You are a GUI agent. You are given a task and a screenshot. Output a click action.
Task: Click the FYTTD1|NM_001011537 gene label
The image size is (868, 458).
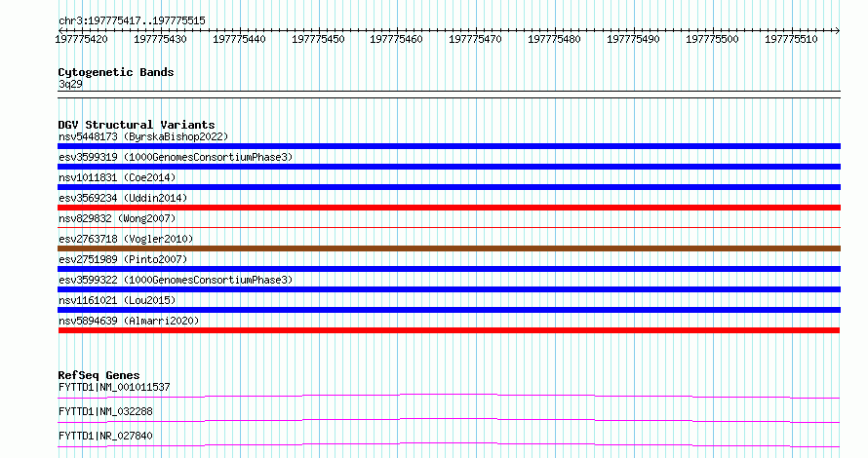114,387
